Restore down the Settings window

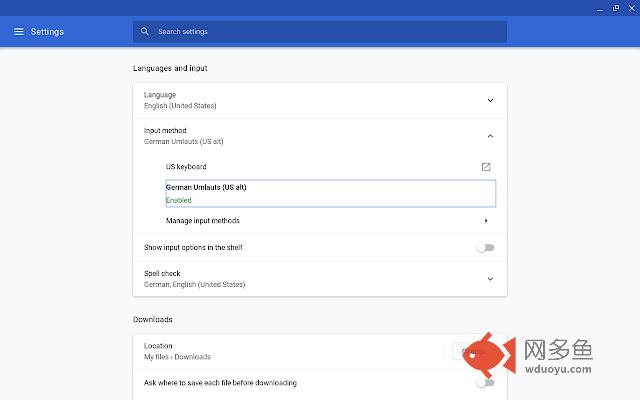(x=616, y=8)
